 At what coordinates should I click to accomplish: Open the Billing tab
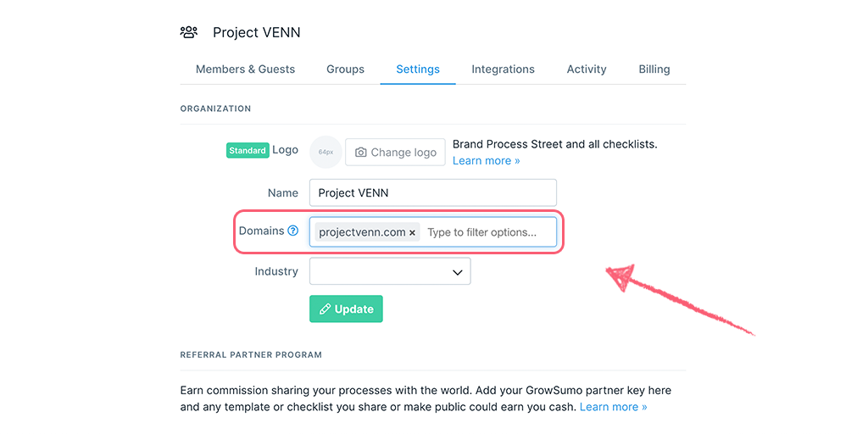[x=654, y=70]
